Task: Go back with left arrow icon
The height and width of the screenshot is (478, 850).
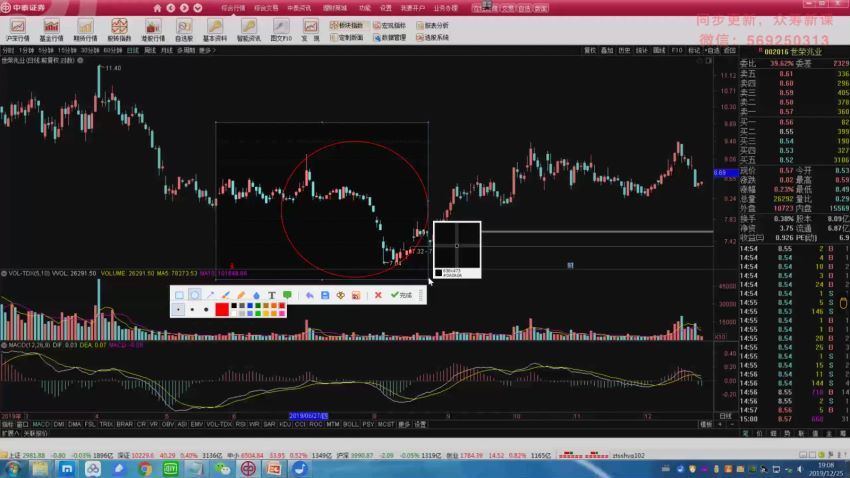Action: tap(171, 8)
